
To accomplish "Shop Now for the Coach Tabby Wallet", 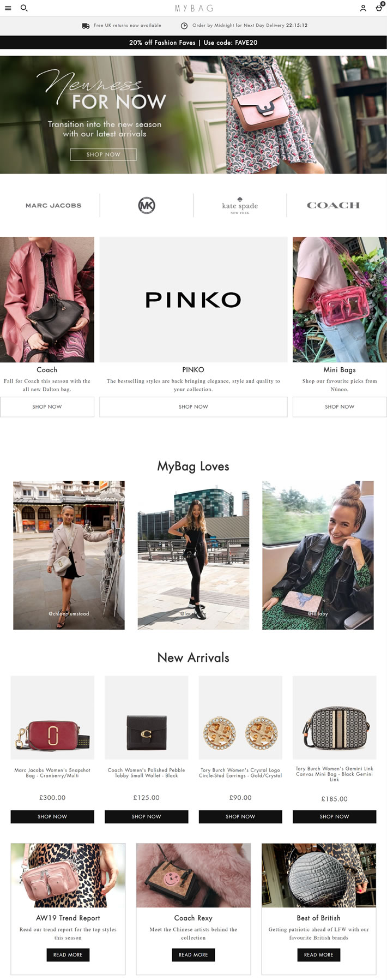I will click(146, 817).
